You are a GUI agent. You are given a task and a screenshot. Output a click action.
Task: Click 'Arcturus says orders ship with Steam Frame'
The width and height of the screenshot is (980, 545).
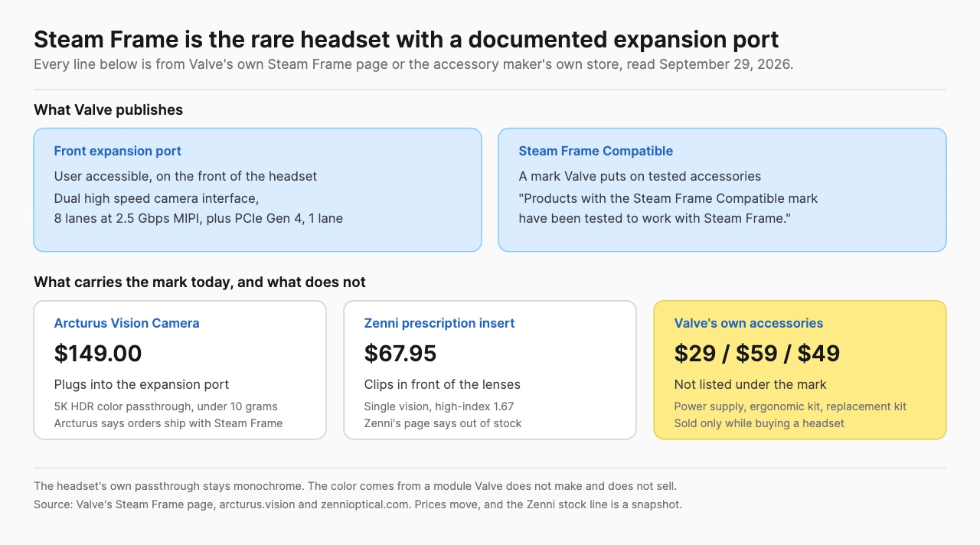click(x=168, y=423)
